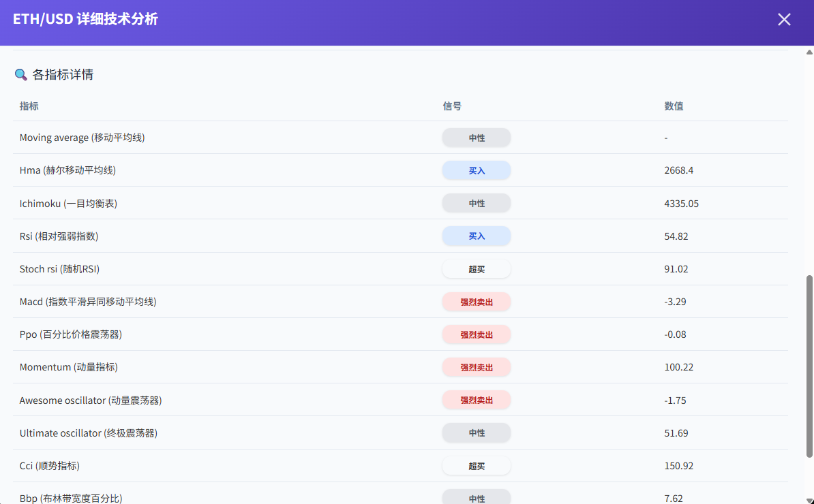Click the 指标 column header
Screen dimensions: 814x504
(29, 106)
